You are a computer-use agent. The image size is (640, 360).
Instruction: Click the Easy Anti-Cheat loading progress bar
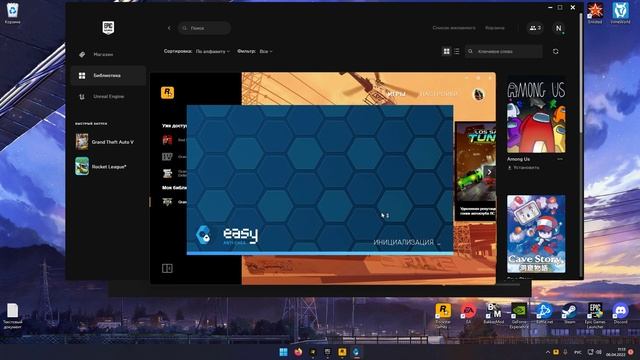(320, 253)
